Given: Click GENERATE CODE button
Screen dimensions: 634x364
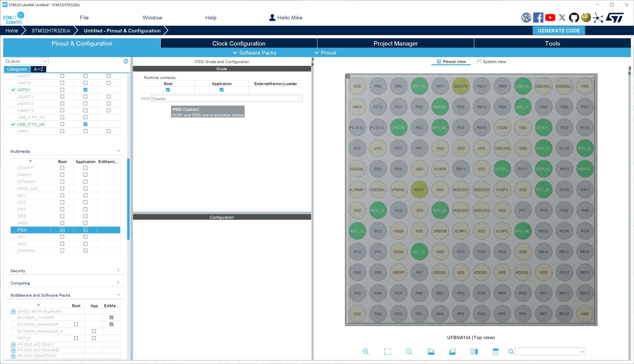Looking at the screenshot, I should [x=559, y=31].
